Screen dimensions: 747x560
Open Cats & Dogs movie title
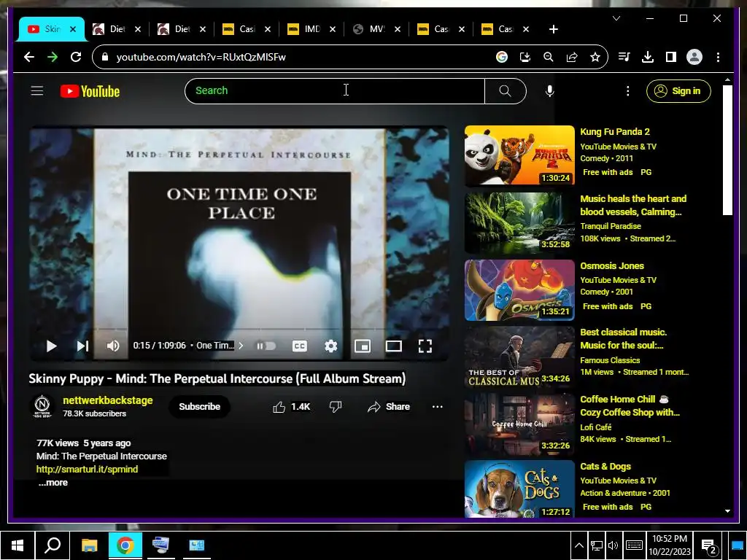click(605, 467)
